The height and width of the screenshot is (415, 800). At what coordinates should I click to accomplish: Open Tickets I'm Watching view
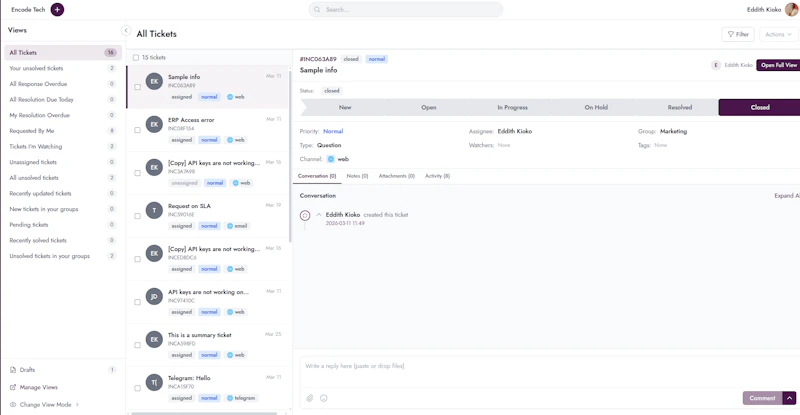coord(63,147)
